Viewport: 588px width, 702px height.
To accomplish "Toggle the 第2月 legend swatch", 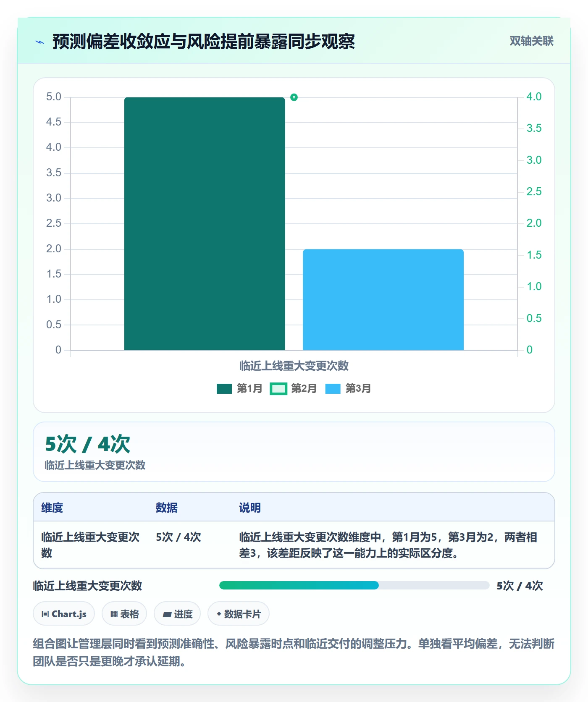I will coord(278,389).
